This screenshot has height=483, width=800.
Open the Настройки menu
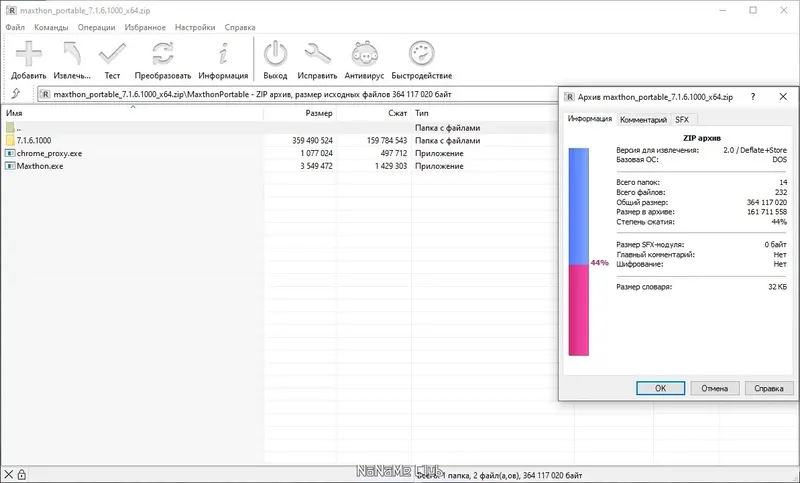click(195, 27)
